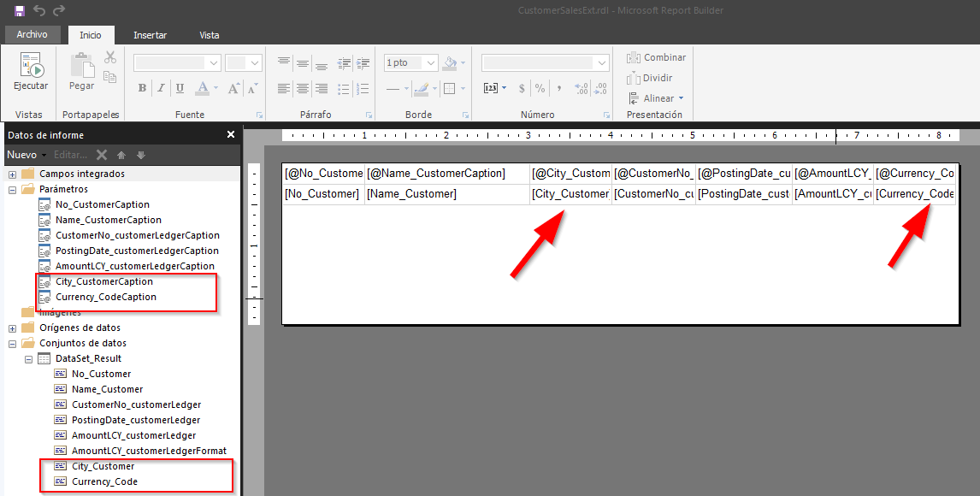Open the font size dropdown
980x496 pixels.
254,62
